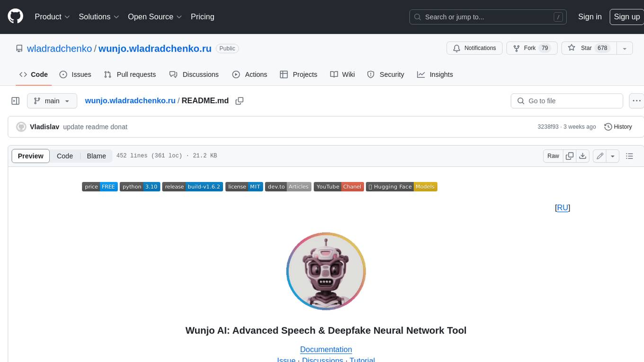Copy raw file contents icon

(x=570, y=156)
